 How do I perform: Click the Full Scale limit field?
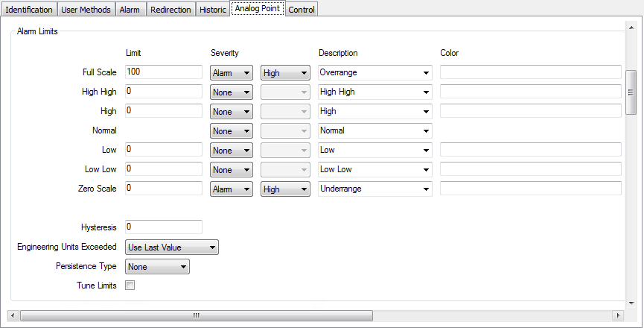click(x=163, y=72)
